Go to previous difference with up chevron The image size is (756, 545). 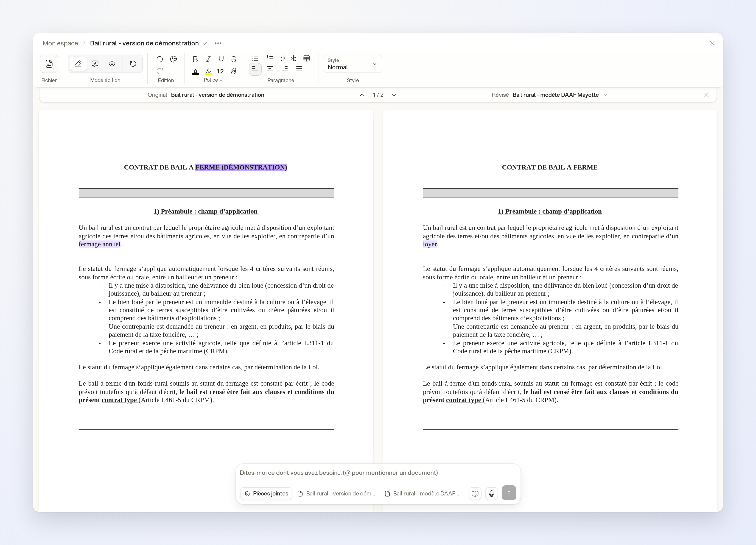362,95
